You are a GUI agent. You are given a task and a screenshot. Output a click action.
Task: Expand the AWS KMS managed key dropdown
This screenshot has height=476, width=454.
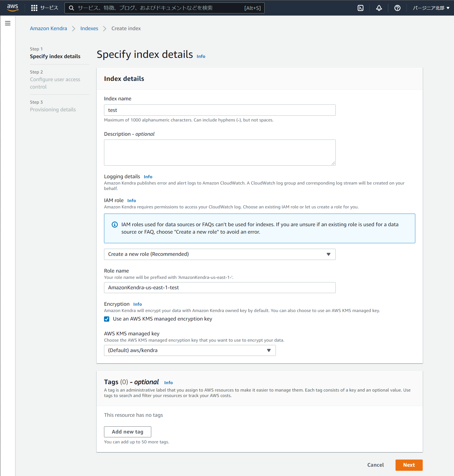190,350
